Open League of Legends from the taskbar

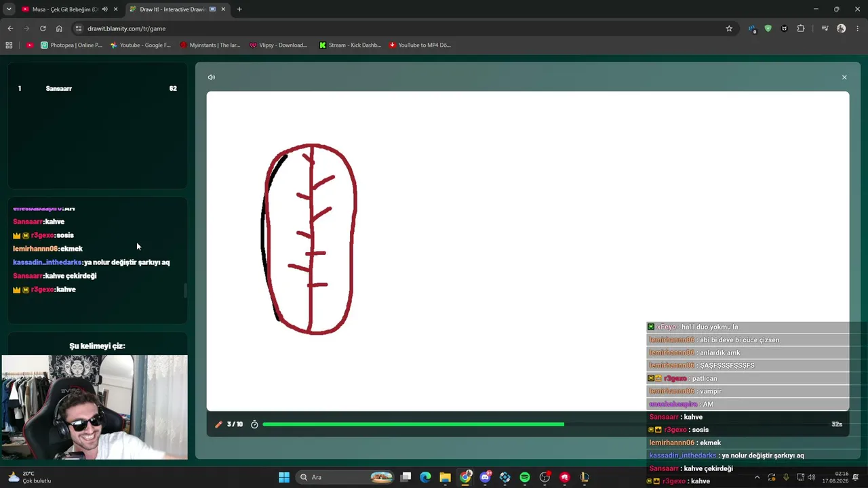584,477
